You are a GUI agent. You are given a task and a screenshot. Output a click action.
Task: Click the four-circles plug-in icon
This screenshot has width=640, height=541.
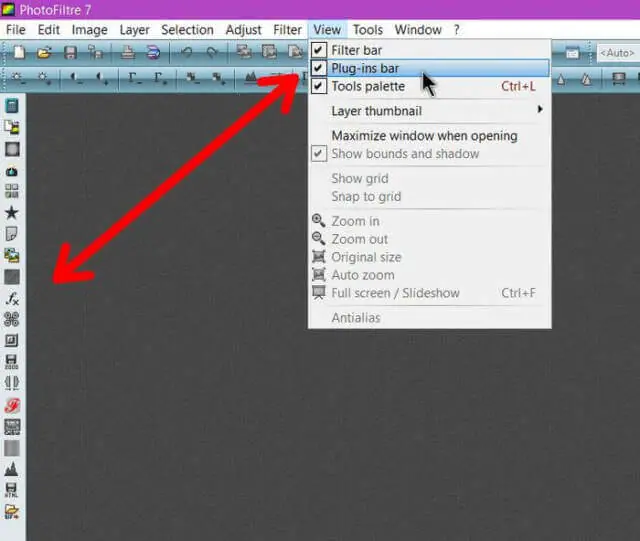tap(11, 319)
